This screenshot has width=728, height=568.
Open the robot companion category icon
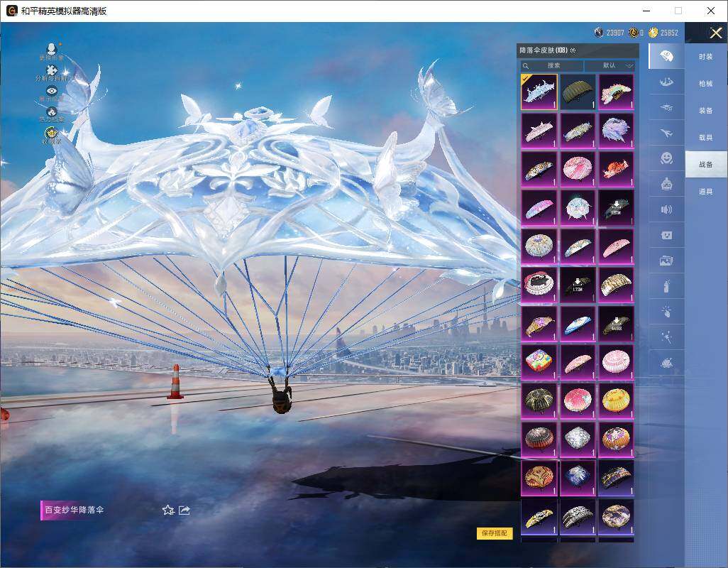point(666,185)
